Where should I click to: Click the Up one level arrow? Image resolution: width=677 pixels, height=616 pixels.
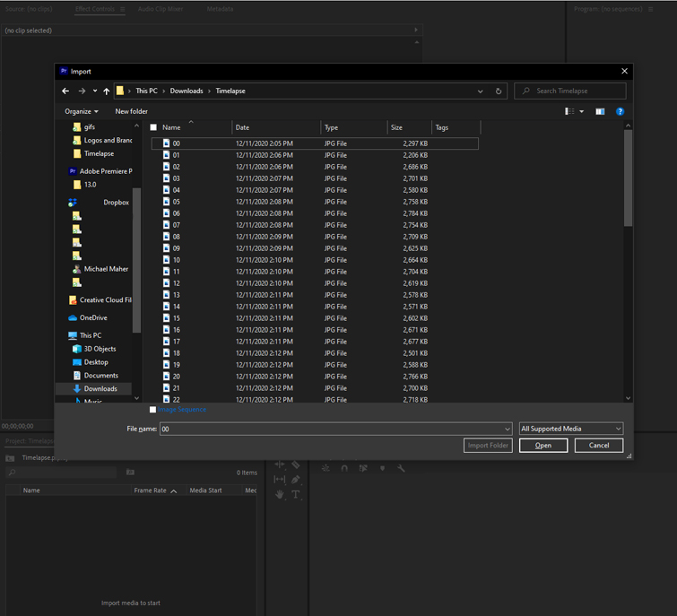point(106,91)
